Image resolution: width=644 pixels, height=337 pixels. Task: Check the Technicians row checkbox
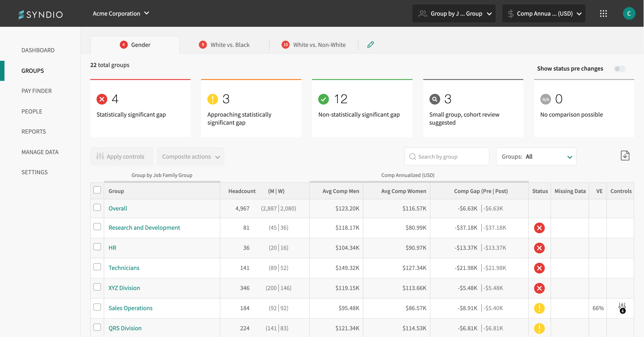tap(97, 267)
